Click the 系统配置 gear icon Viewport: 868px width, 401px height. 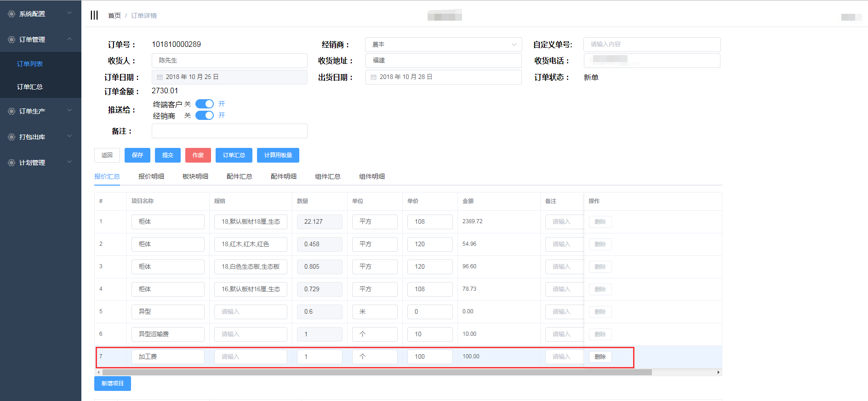click(11, 14)
